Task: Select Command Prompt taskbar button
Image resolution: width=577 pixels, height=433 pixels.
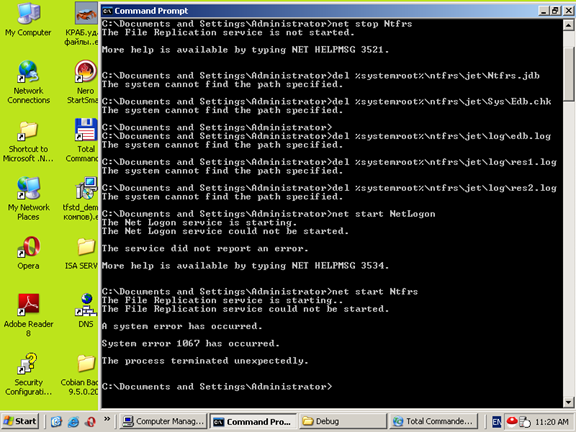Action: 253,422
